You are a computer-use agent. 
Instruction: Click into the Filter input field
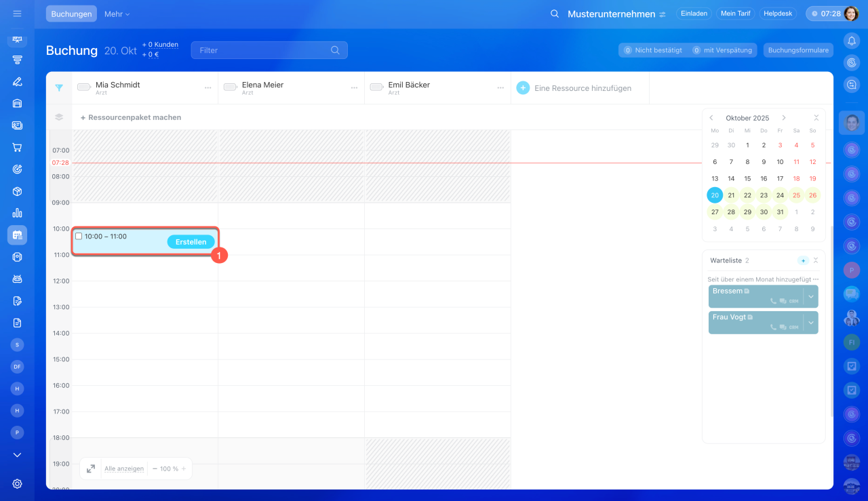coord(269,50)
